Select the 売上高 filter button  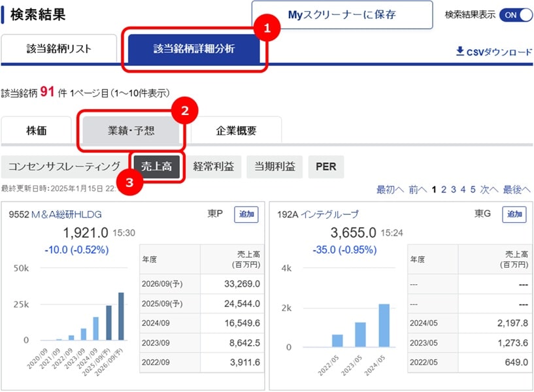pyautogui.click(x=157, y=167)
